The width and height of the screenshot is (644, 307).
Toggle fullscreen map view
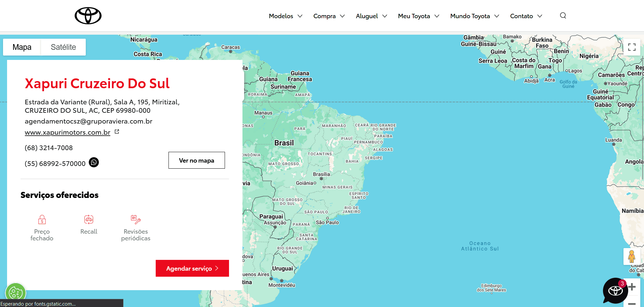632,47
